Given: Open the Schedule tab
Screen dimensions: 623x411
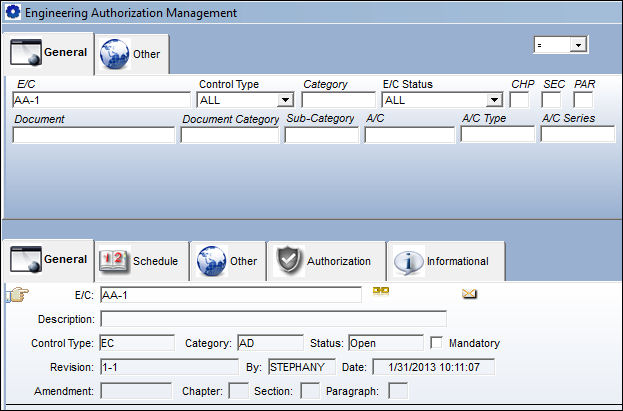Looking at the screenshot, I should pos(142,261).
